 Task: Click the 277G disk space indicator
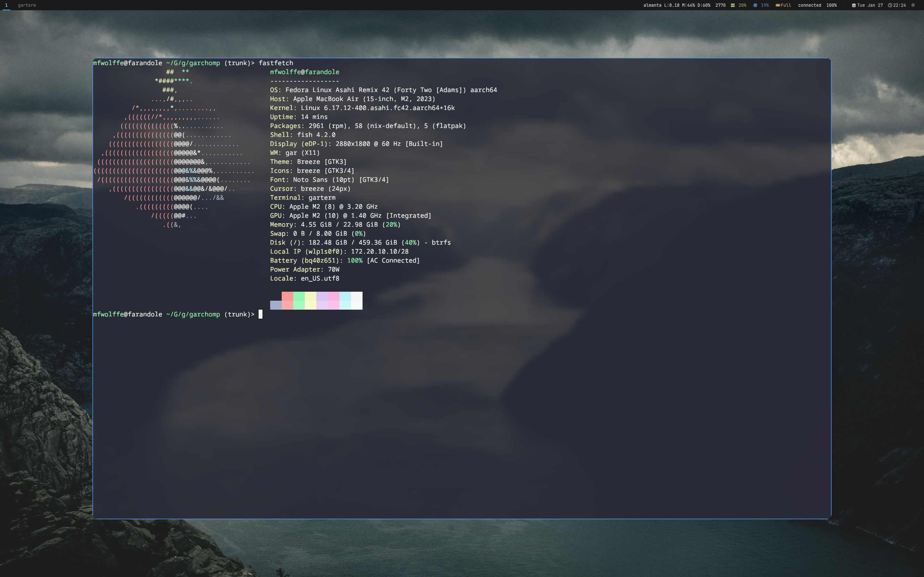pos(721,5)
